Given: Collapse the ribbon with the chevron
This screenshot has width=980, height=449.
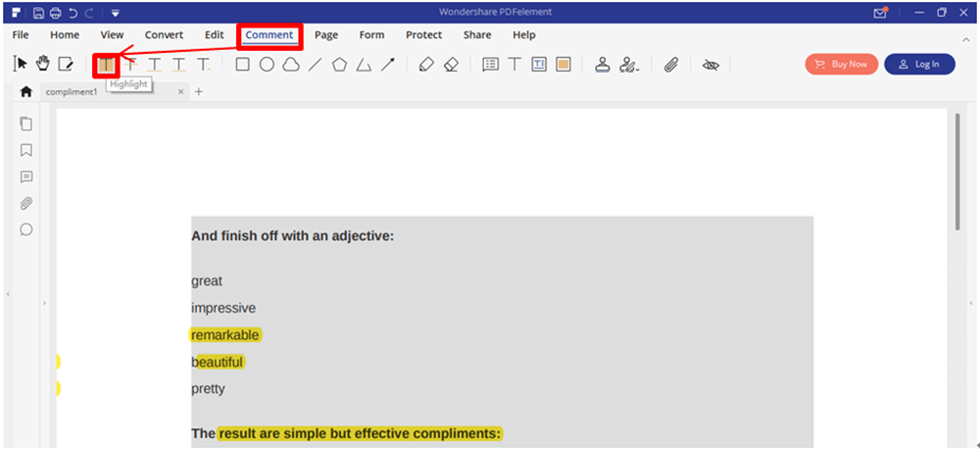Looking at the screenshot, I should tap(965, 37).
